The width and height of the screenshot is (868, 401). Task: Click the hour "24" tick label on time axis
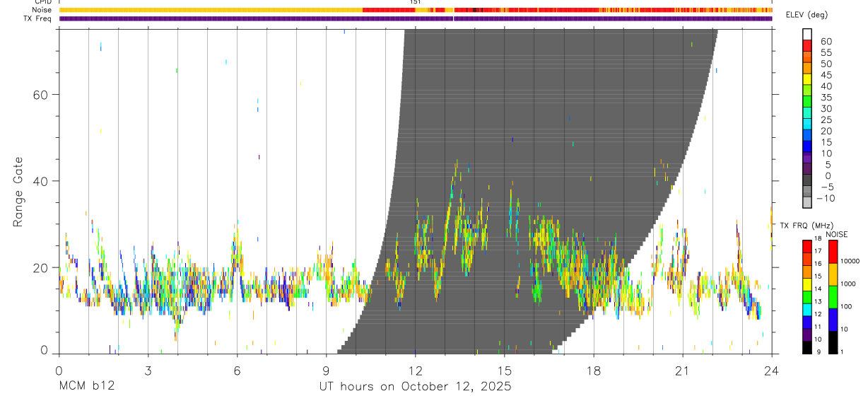772,371
